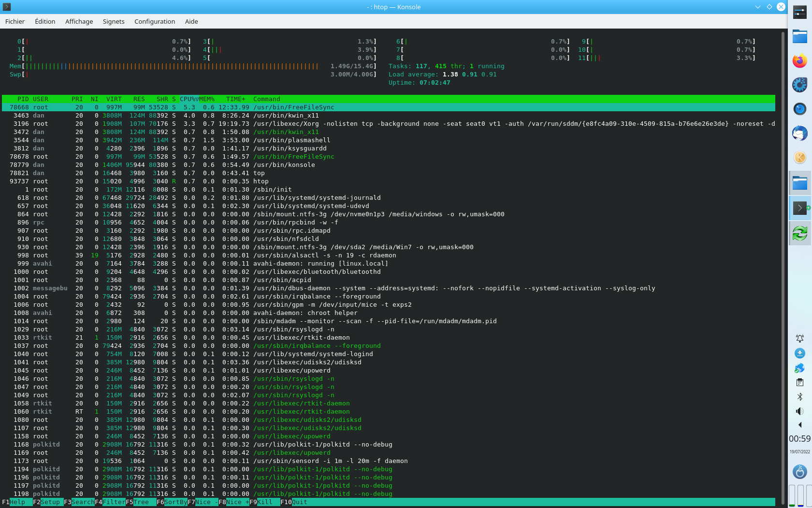
Task: Sort htop by the PID column header
Action: 23,99
